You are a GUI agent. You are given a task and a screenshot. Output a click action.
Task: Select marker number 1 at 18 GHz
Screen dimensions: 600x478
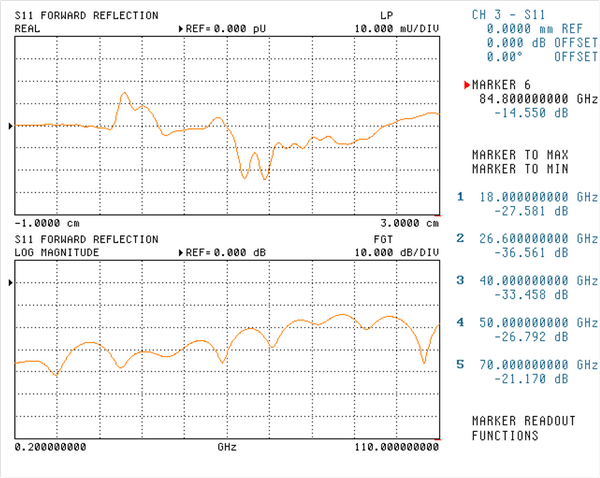click(x=461, y=197)
